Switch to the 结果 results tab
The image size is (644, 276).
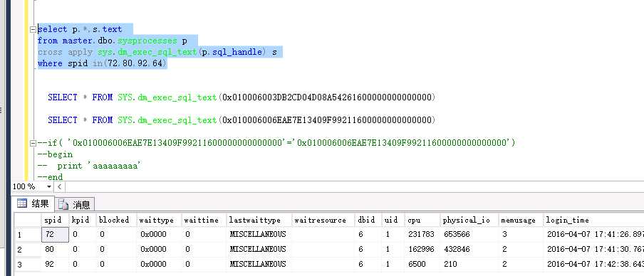coord(33,203)
